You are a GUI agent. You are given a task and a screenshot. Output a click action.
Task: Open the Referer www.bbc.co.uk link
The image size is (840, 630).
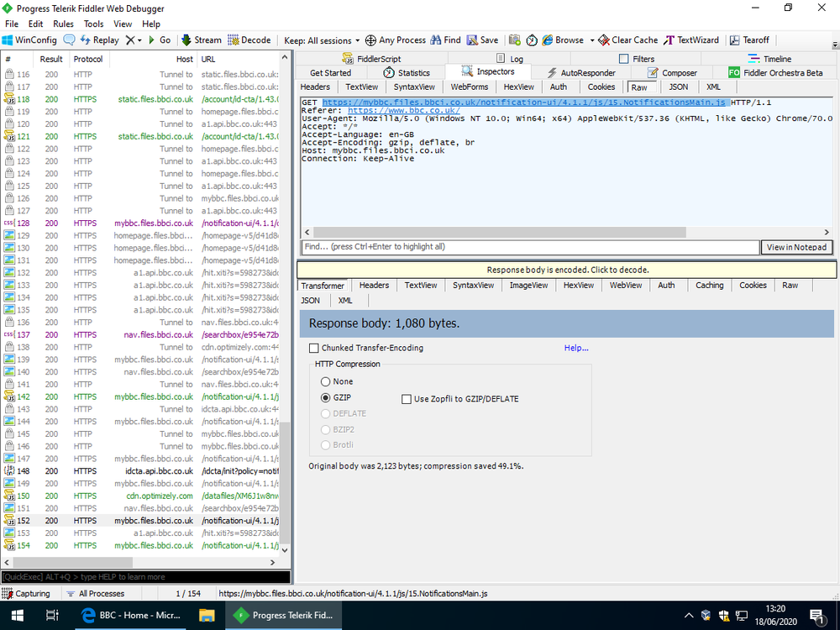(404, 110)
